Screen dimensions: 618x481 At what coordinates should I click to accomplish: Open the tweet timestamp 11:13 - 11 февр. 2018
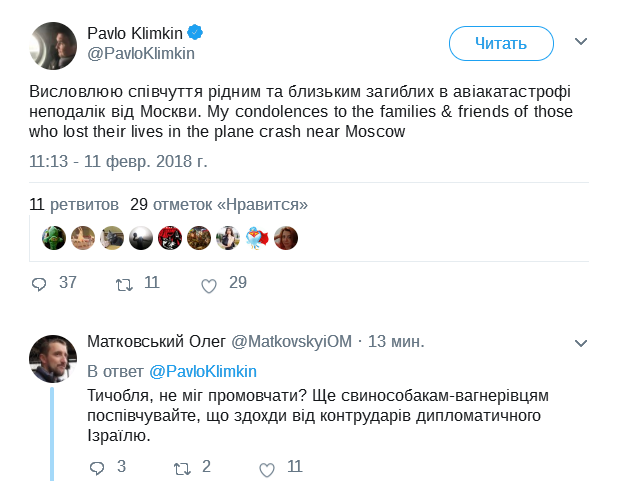pos(118,160)
